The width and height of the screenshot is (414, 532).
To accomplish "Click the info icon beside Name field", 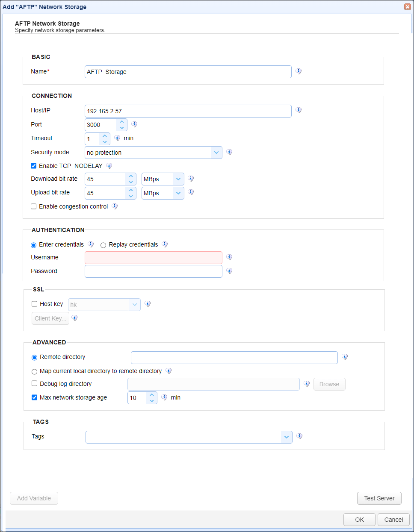I will (x=299, y=71).
